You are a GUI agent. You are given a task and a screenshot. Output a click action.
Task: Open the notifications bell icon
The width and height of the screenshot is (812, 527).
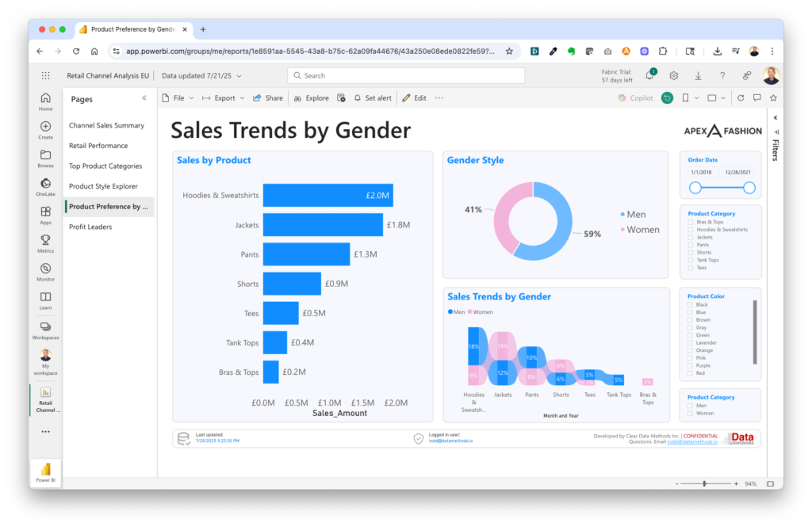[649, 76]
